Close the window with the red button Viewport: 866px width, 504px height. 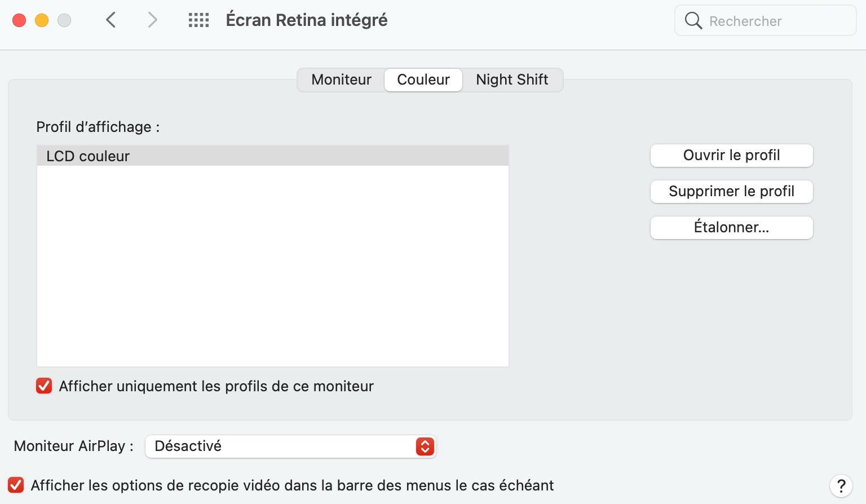(19, 20)
